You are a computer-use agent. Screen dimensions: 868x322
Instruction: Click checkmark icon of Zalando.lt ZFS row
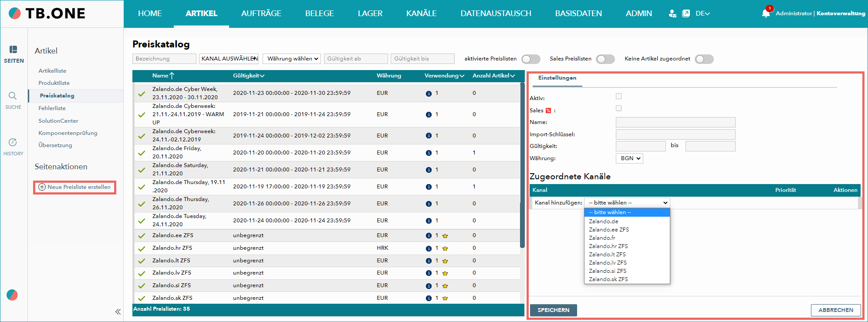pyautogui.click(x=142, y=261)
